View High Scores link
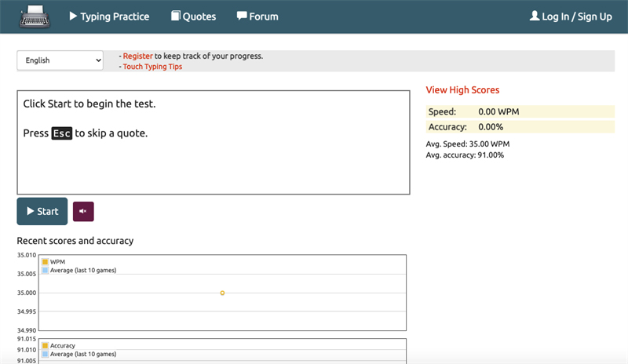 (462, 90)
